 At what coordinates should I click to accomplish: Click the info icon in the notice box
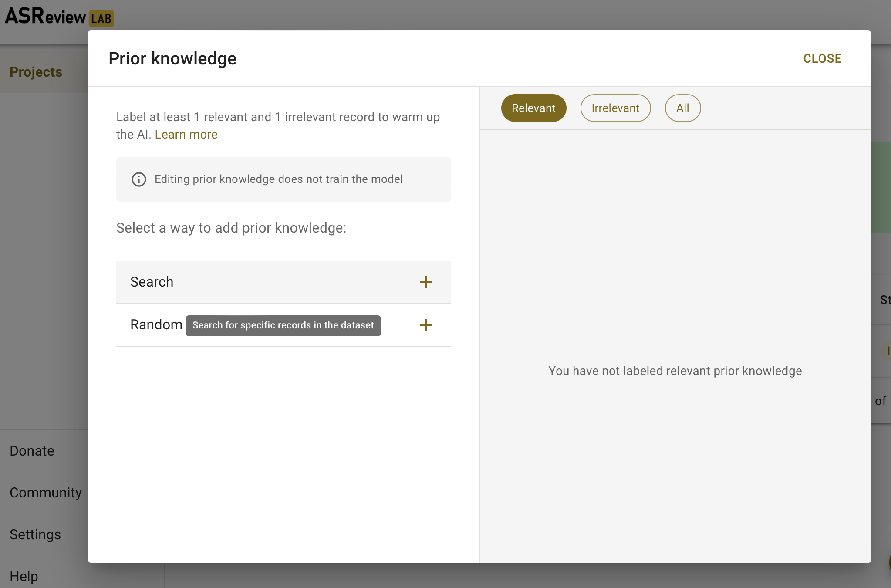point(139,179)
